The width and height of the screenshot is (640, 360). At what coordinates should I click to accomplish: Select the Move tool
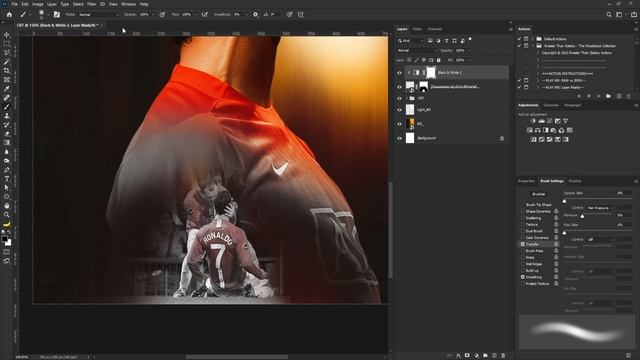[x=7, y=35]
